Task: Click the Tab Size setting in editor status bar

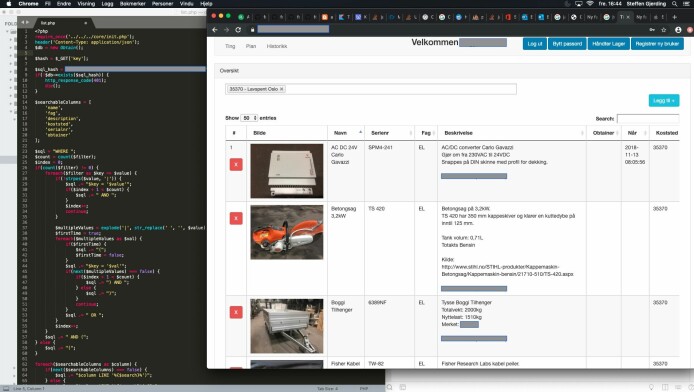Action: pyautogui.click(x=328, y=388)
